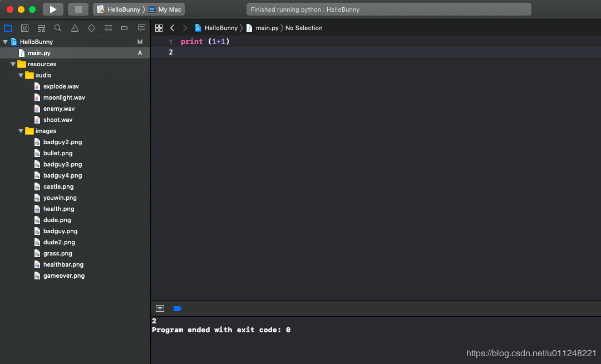Select badguy3.png file
This screenshot has width=601, height=364.
tap(75, 164)
